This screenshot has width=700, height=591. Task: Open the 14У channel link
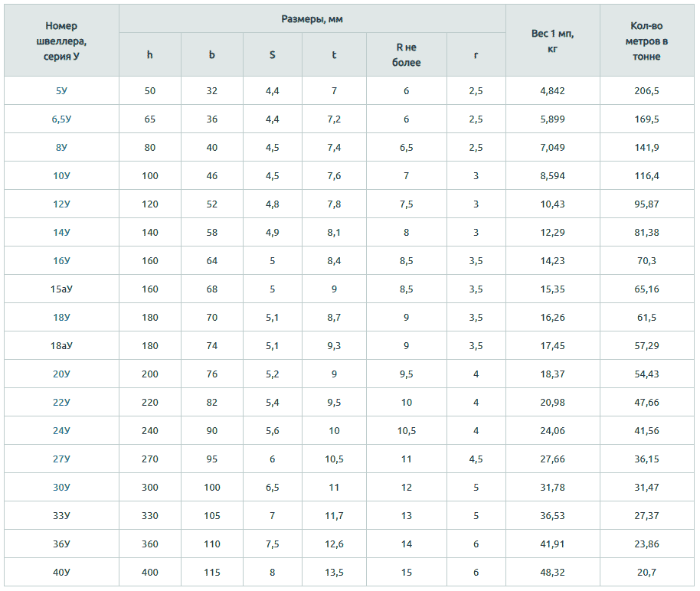click(61, 233)
